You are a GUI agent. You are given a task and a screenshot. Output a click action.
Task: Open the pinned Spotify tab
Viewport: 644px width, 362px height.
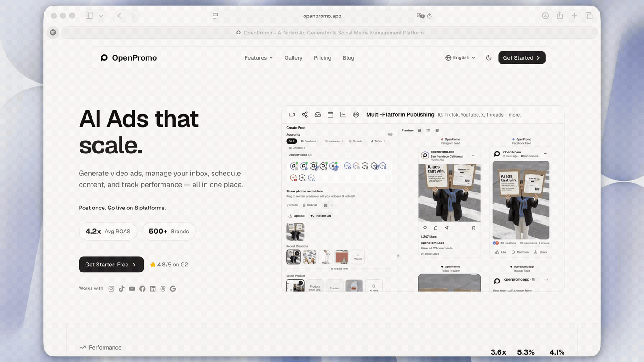point(53,33)
